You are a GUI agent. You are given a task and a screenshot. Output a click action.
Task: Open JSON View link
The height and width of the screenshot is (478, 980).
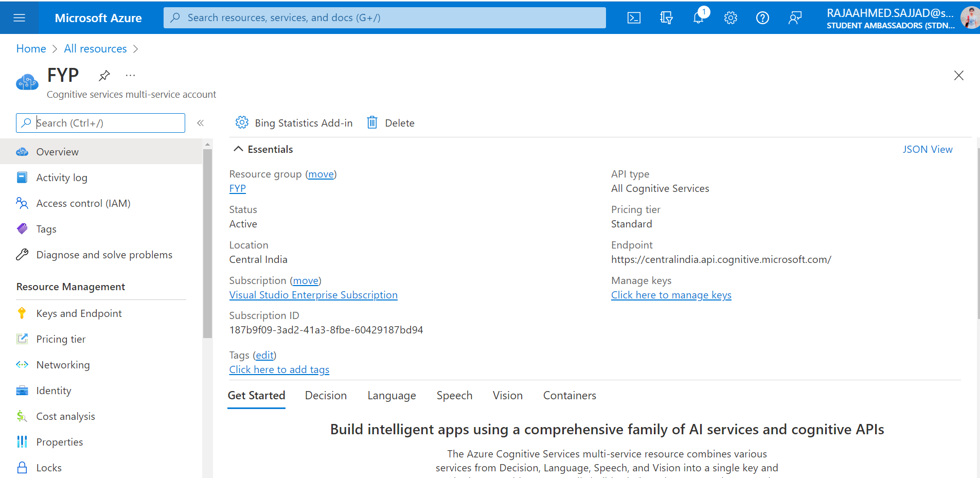pyautogui.click(x=928, y=149)
